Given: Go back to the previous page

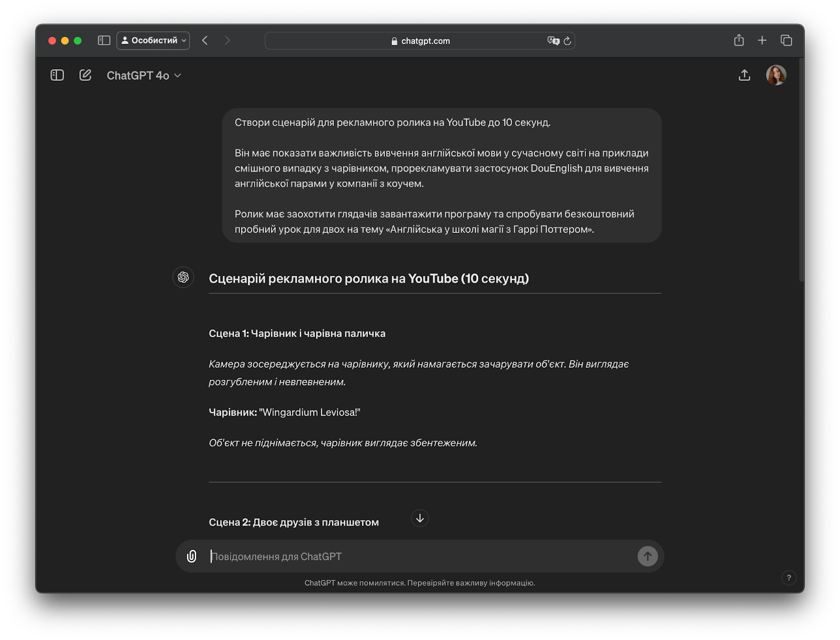Looking at the screenshot, I should (x=205, y=40).
